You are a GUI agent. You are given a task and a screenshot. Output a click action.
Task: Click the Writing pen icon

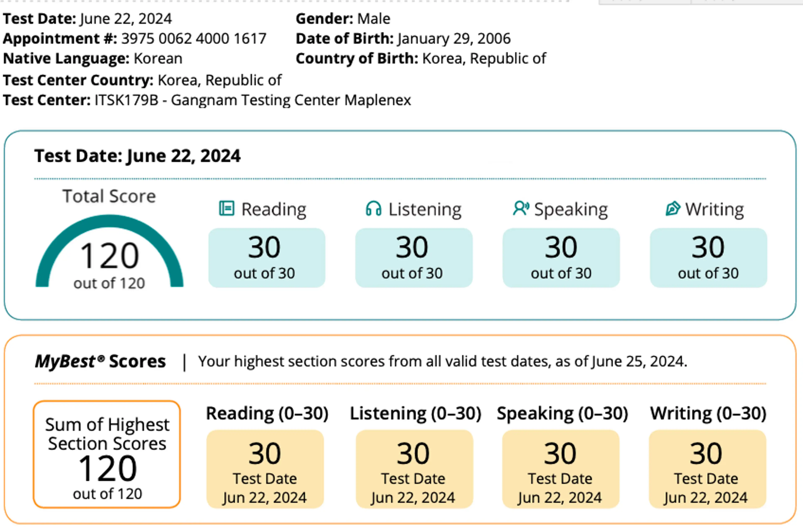[x=673, y=208]
